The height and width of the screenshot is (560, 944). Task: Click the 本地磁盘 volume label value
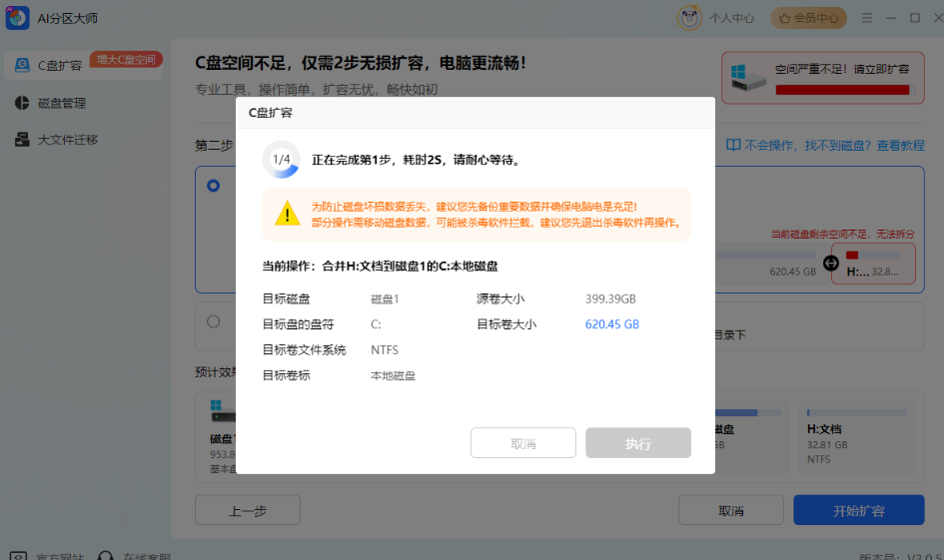(x=393, y=376)
